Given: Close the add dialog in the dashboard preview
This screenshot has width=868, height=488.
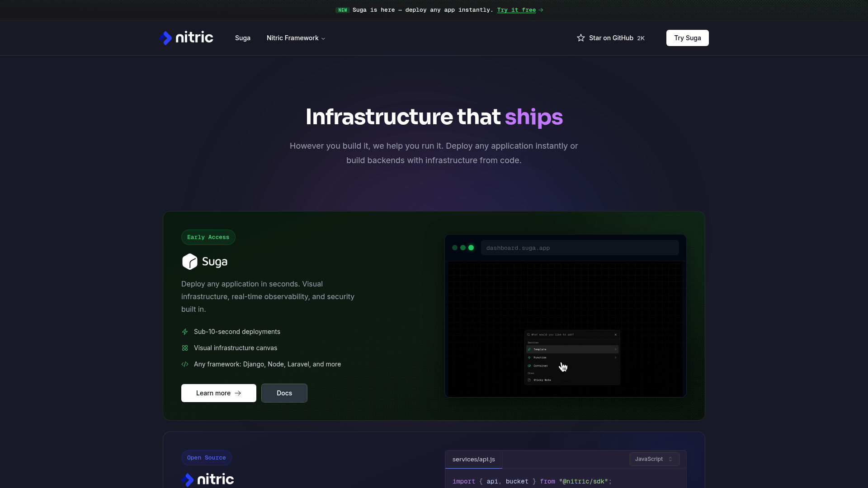Looking at the screenshot, I should point(615,335).
